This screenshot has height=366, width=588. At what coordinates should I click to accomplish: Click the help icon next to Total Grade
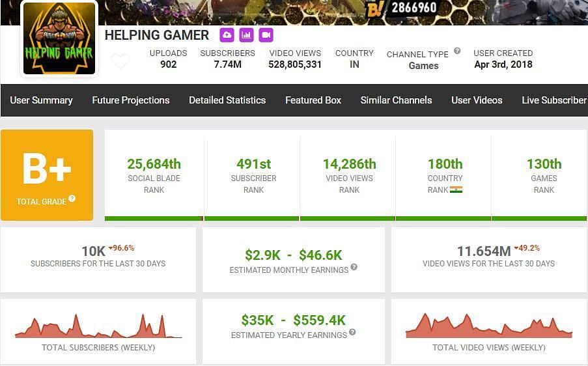[x=72, y=199]
